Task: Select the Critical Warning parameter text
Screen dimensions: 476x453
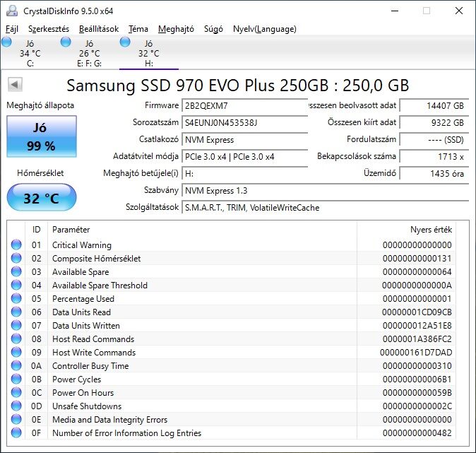Action: [82, 245]
